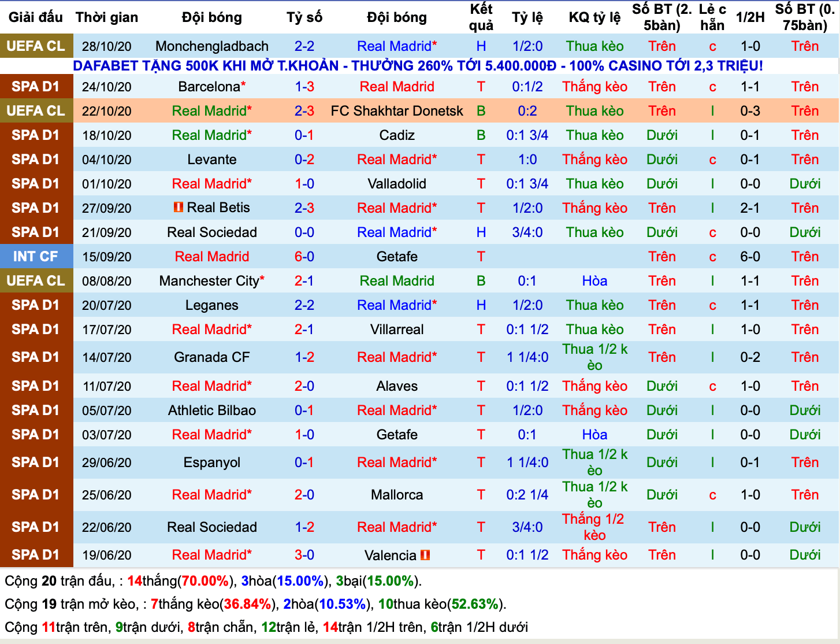Click Real Madrid* in the Leganes row
The image size is (840, 644).
397,305
